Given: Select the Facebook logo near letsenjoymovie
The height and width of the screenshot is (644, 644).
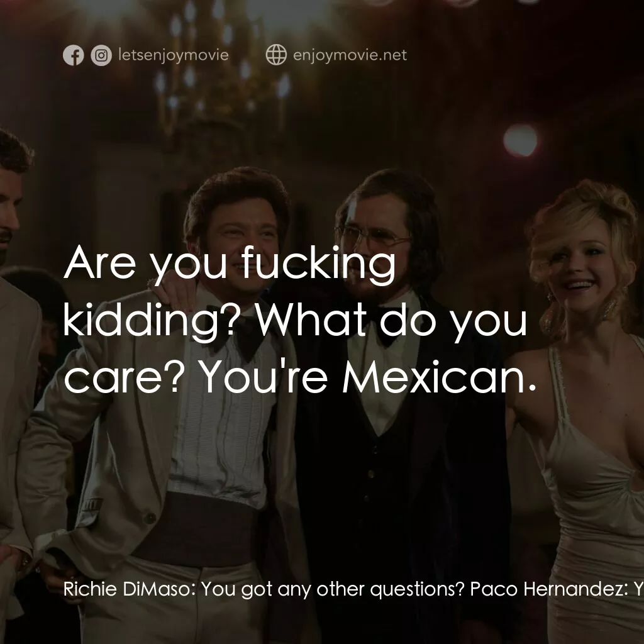Looking at the screenshot, I should click(74, 55).
